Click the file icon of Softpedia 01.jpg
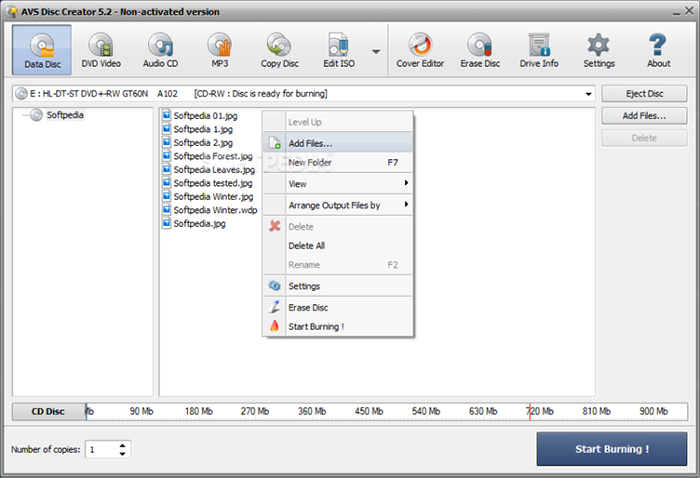Viewport: 700px width, 478px height. 167,116
